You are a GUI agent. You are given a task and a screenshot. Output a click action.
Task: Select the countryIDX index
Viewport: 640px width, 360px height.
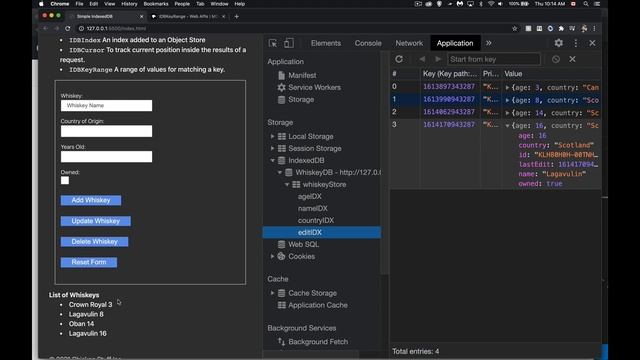(x=316, y=220)
